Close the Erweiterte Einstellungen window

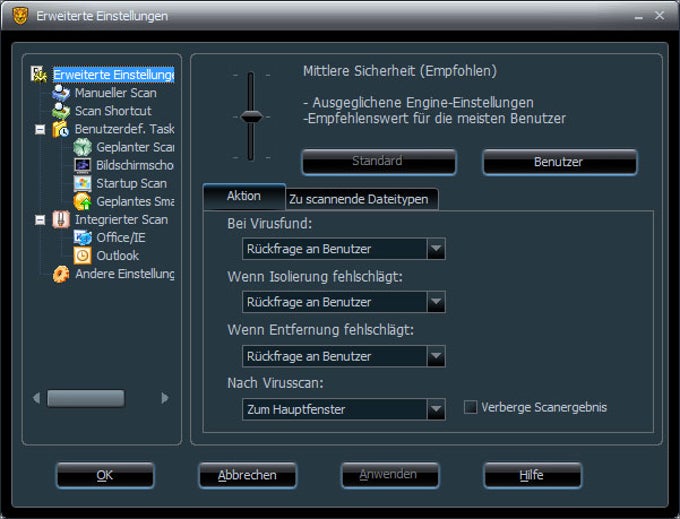coord(660,16)
